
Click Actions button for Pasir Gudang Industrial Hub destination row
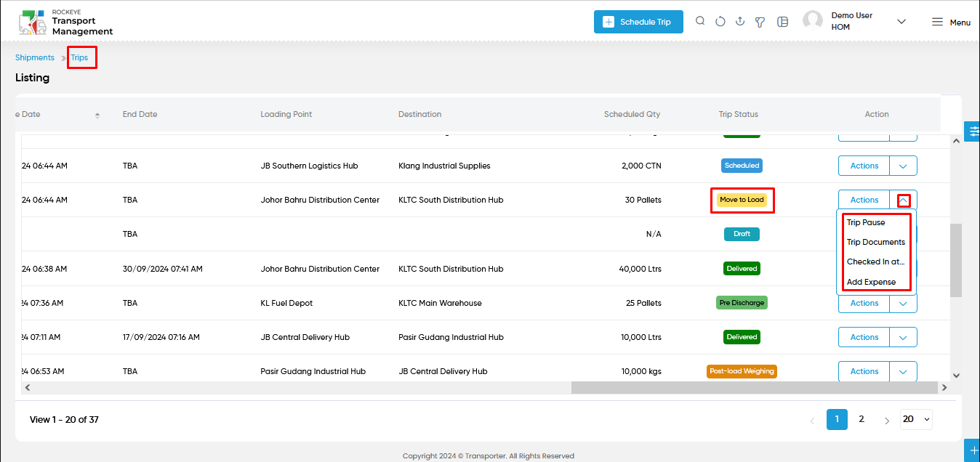pyautogui.click(x=864, y=337)
